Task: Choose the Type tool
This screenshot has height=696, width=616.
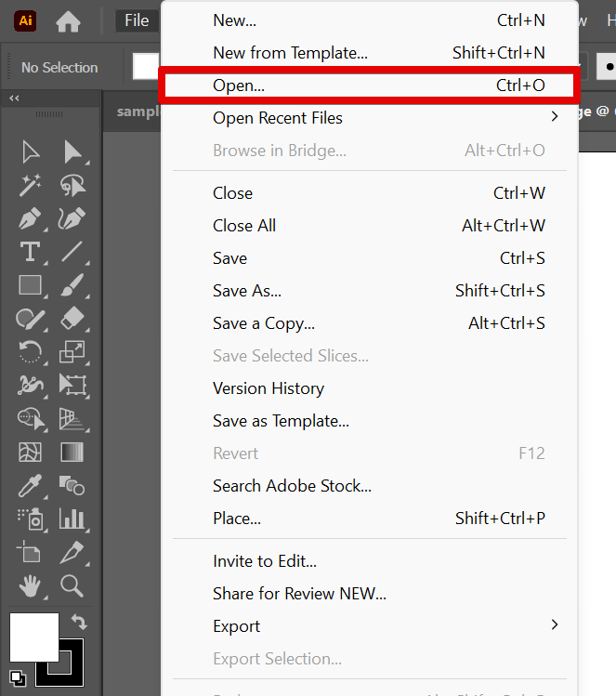Action: tap(30, 252)
